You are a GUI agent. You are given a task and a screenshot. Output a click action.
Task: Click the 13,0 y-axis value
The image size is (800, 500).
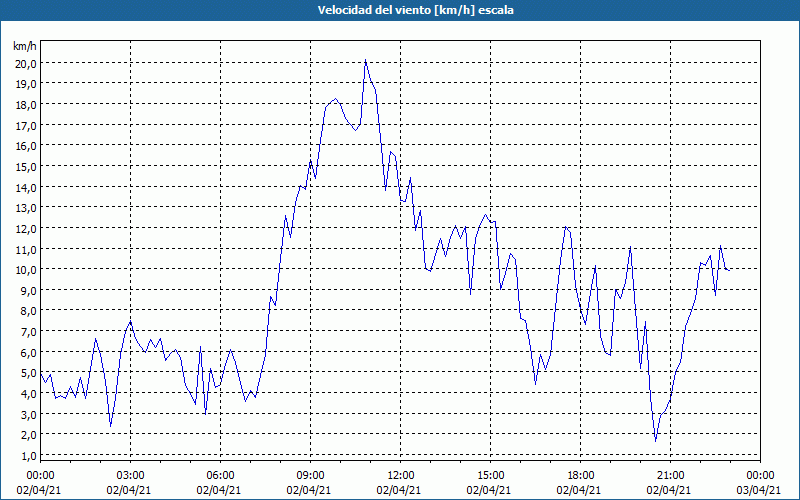click(x=26, y=208)
